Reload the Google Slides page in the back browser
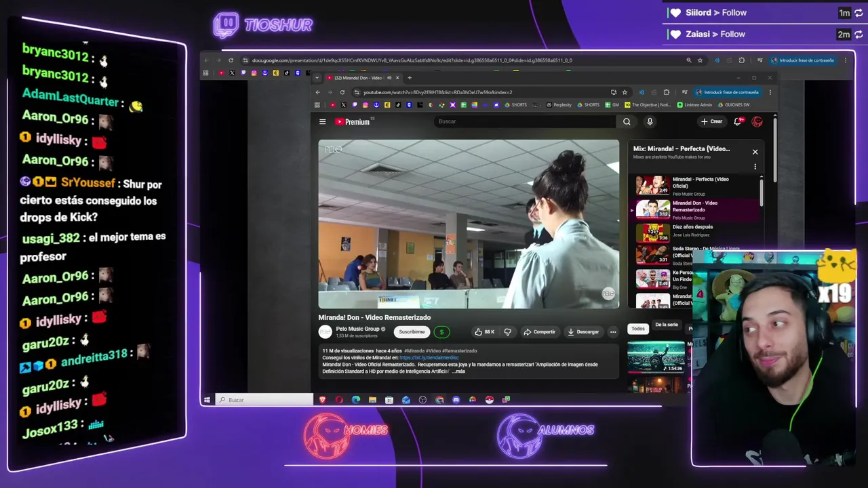This screenshot has width=868, height=488. pyautogui.click(x=231, y=60)
